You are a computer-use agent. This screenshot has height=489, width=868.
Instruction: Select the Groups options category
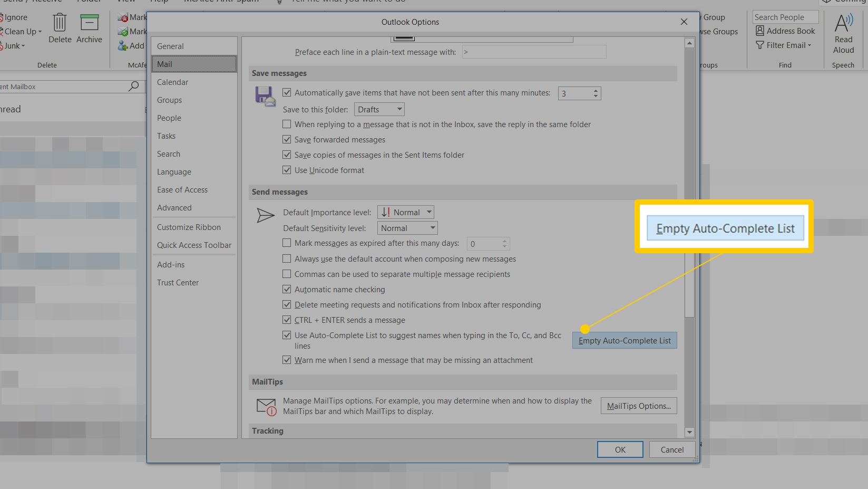coord(194,100)
